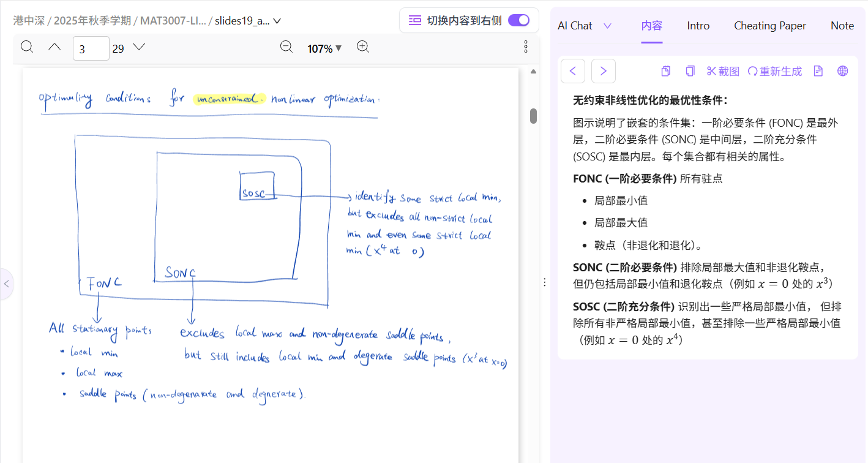Click the document file icon beside regenerate
Image resolution: width=868 pixels, height=463 pixels.
click(x=818, y=71)
